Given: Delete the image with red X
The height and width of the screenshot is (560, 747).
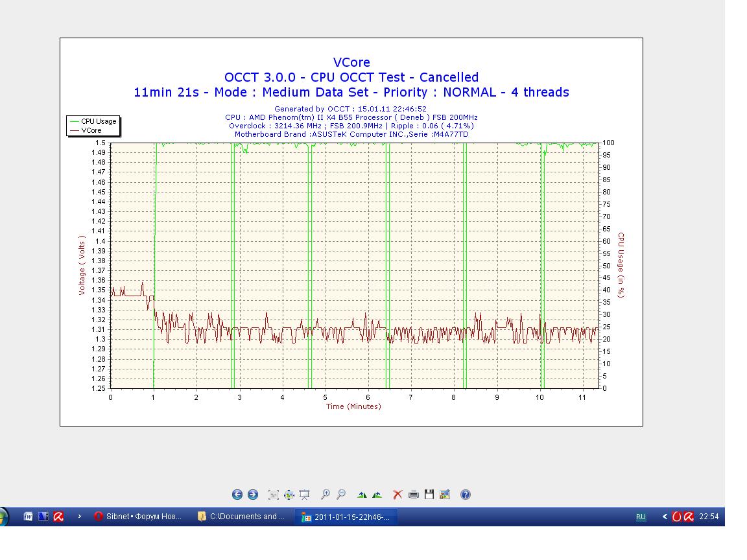Looking at the screenshot, I should 397,495.
